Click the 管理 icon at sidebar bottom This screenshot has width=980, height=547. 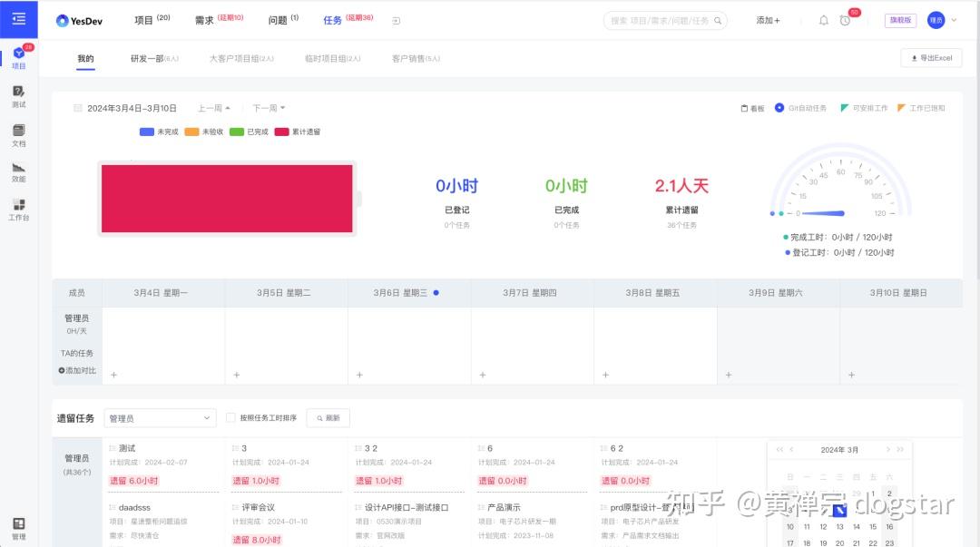pyautogui.click(x=19, y=526)
